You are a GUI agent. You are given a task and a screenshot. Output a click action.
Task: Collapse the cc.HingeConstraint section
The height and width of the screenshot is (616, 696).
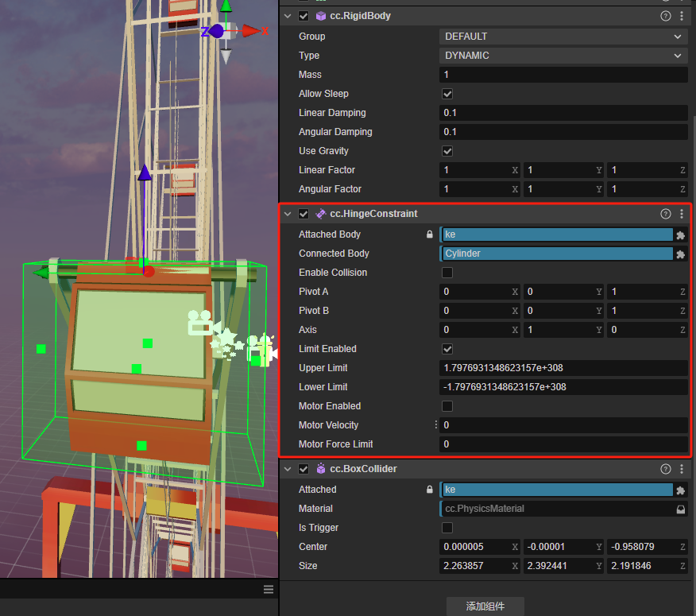288,214
